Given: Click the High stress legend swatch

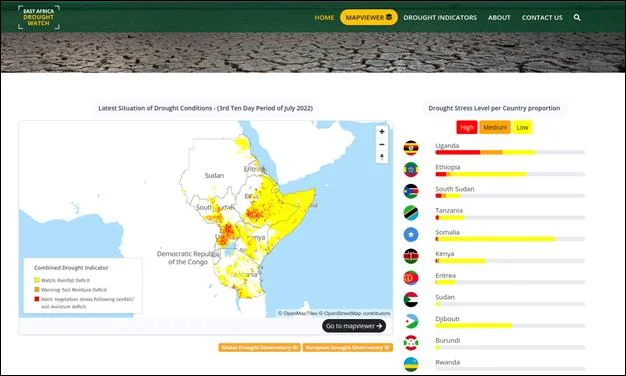Looking at the screenshot, I should (467, 127).
